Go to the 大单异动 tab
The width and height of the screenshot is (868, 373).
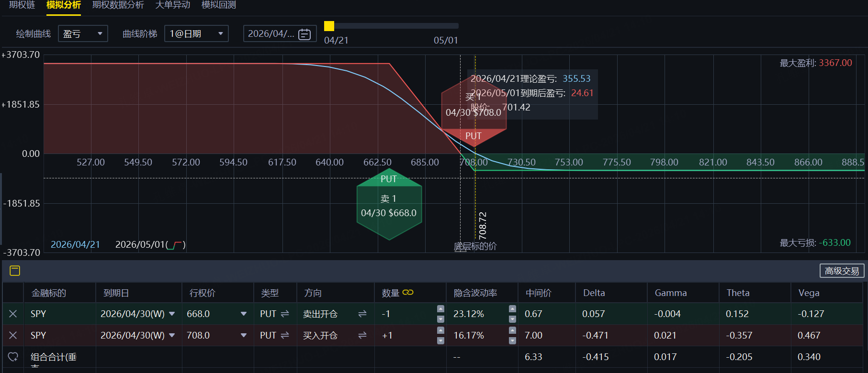[173, 5]
